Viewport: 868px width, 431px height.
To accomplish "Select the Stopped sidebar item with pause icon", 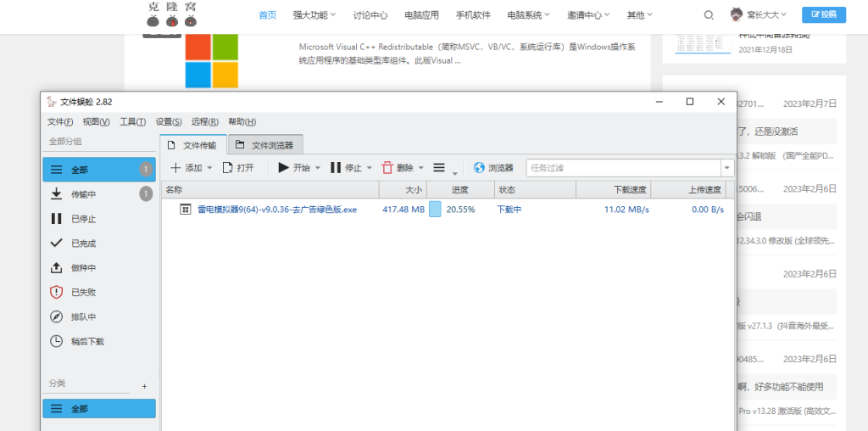I will pos(99,219).
